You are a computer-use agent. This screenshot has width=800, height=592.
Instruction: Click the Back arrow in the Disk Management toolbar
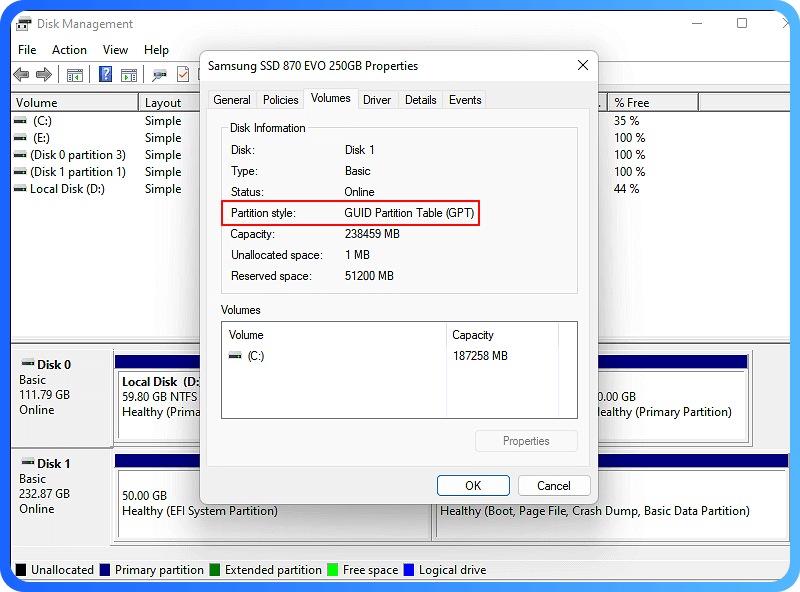21,75
